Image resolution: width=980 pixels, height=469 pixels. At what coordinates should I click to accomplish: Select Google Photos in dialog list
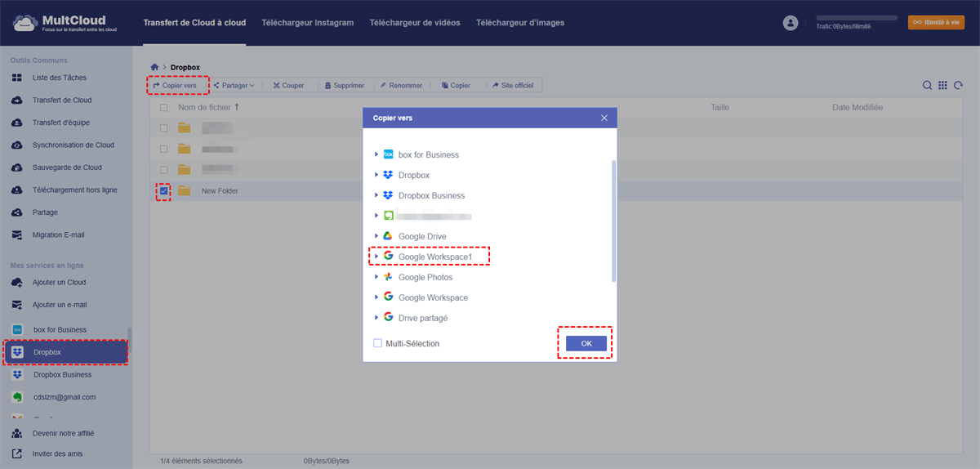(x=425, y=277)
